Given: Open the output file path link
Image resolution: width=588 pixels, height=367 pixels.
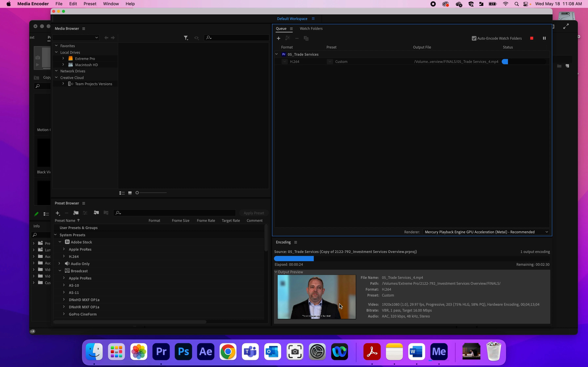Looking at the screenshot, I should point(456,62).
